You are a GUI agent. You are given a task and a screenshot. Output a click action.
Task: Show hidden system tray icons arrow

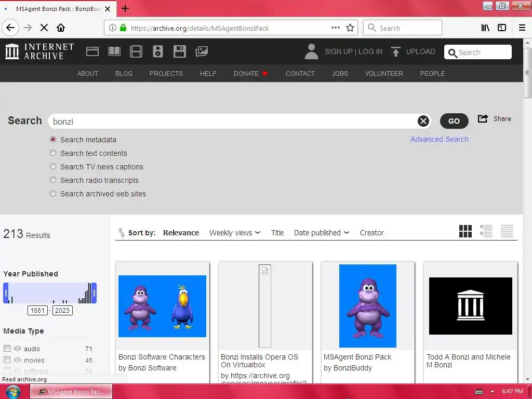tap(493, 392)
